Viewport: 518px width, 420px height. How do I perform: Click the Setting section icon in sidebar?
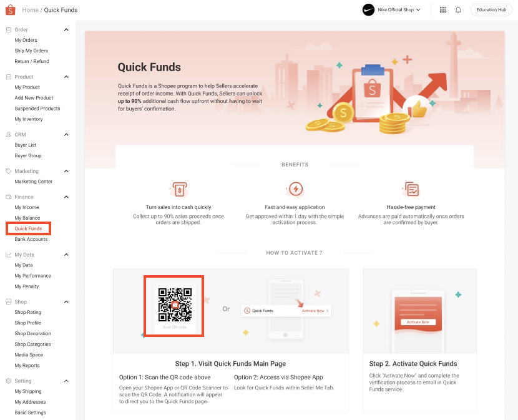pos(8,381)
